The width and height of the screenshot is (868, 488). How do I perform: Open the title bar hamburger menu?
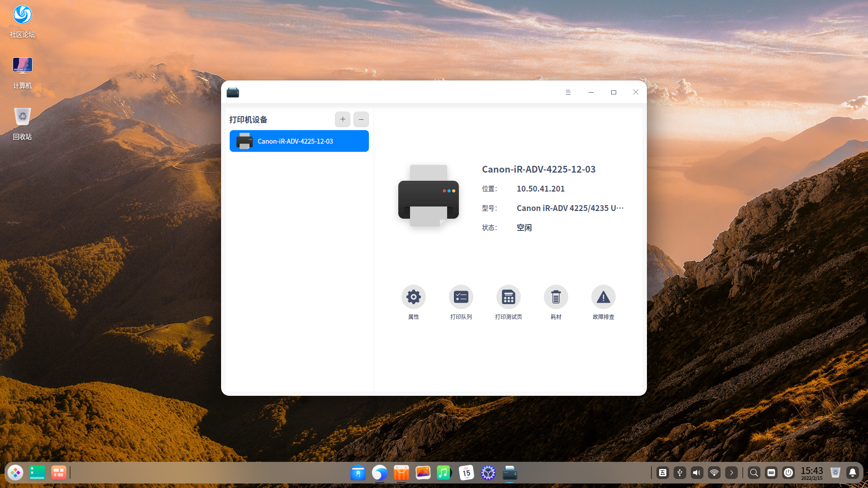pyautogui.click(x=568, y=92)
